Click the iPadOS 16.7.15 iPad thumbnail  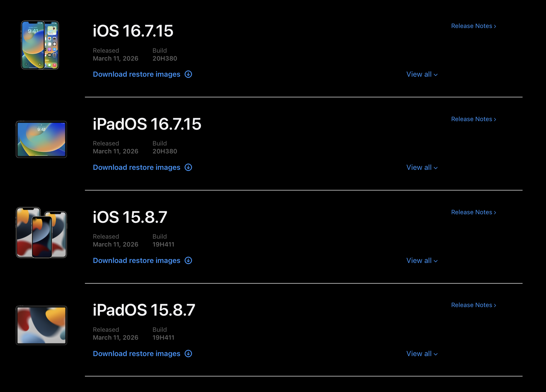(41, 139)
